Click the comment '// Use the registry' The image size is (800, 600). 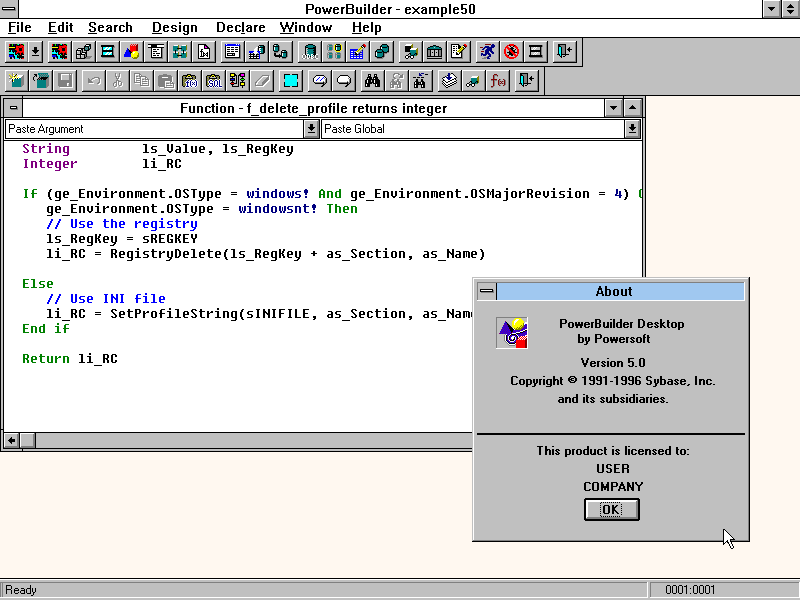[x=121, y=224]
